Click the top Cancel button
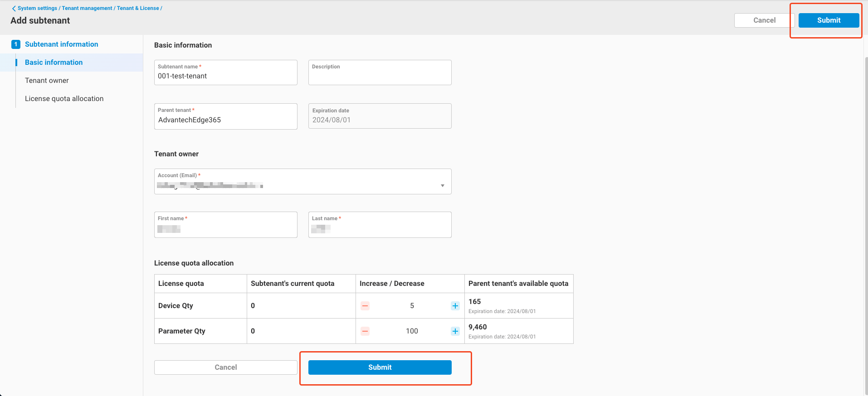Image resolution: width=868 pixels, height=396 pixels. pos(764,20)
